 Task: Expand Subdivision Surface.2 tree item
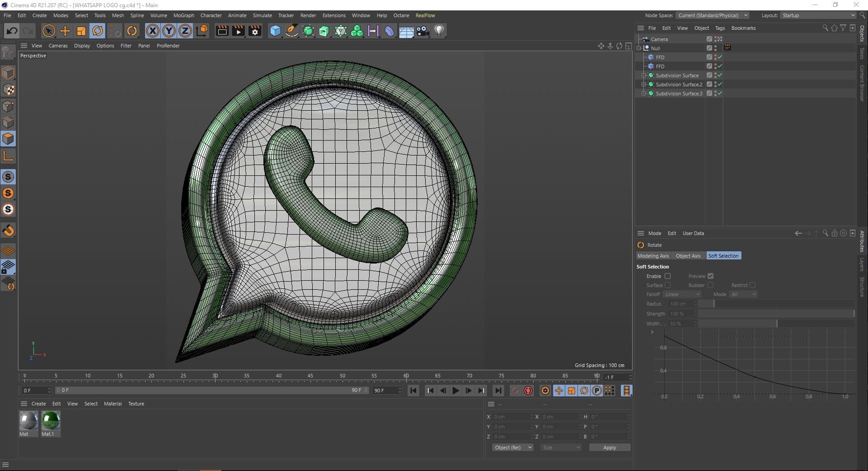(644, 85)
